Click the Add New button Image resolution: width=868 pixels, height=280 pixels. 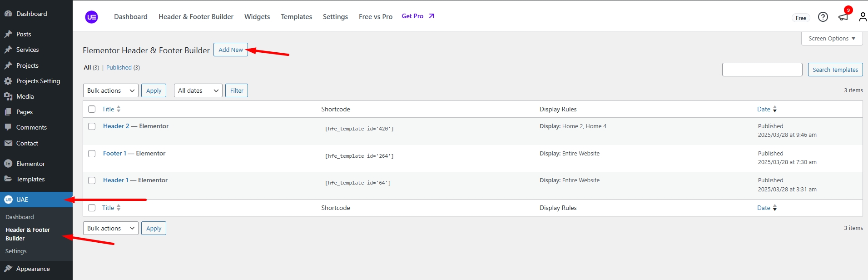point(231,50)
